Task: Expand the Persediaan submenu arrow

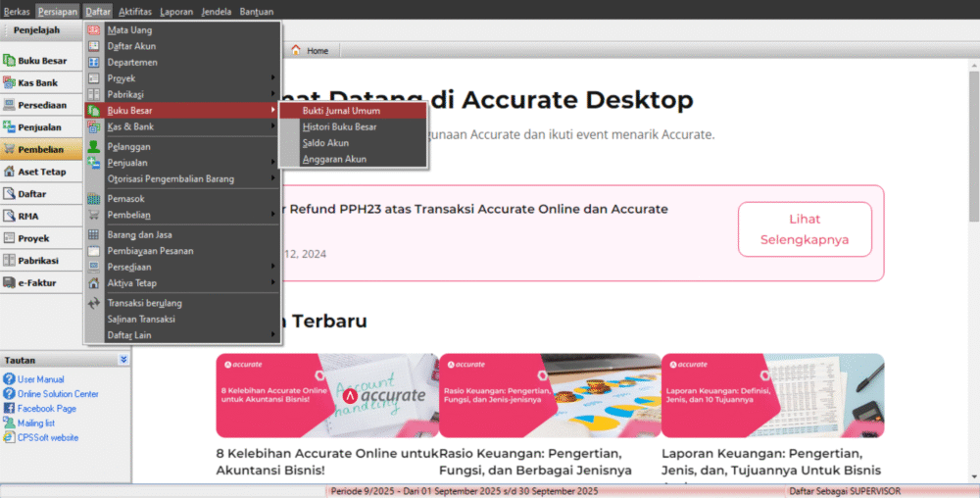Action: pos(273,267)
